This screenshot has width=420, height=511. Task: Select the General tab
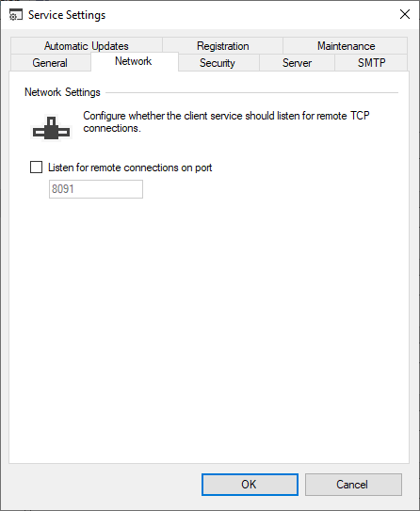click(50, 62)
